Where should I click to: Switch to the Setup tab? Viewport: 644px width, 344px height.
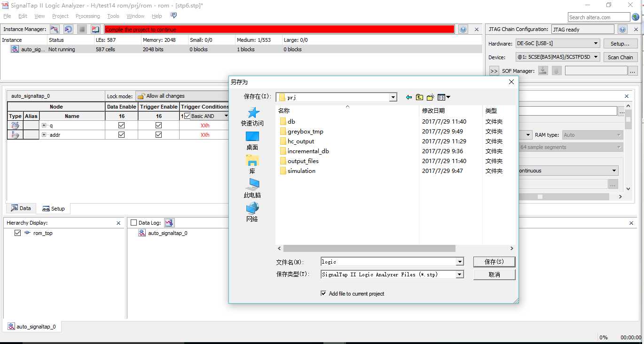coord(54,209)
